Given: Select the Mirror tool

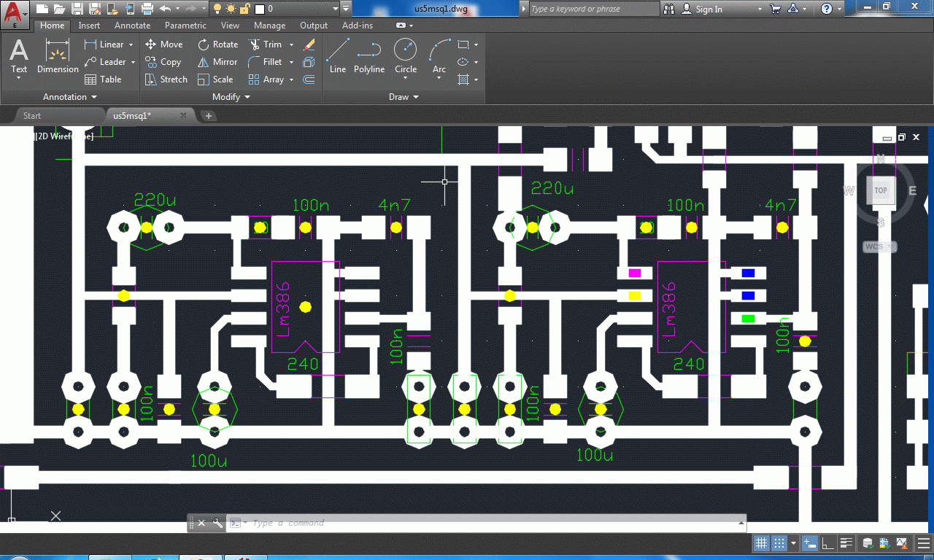Looking at the screenshot, I should (217, 62).
